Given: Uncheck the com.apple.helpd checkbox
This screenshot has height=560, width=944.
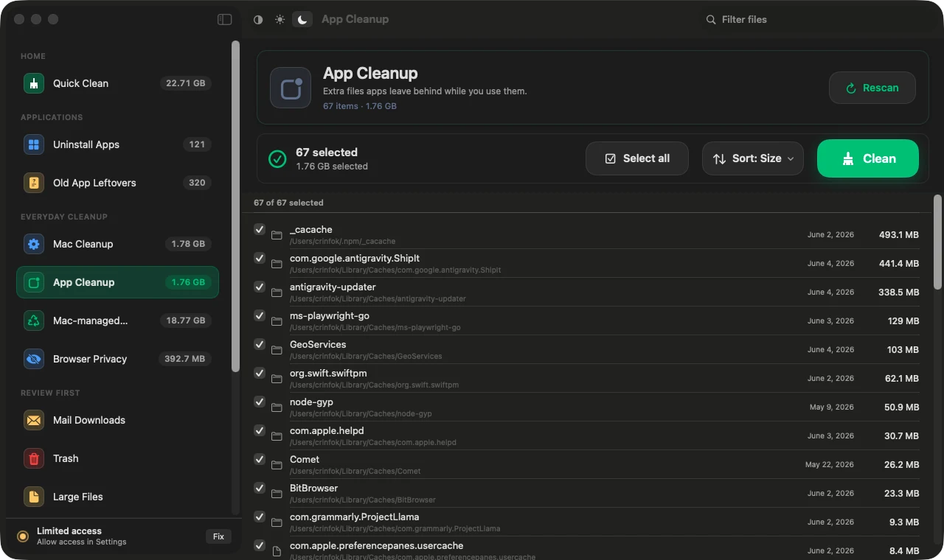Looking at the screenshot, I should (x=260, y=430).
